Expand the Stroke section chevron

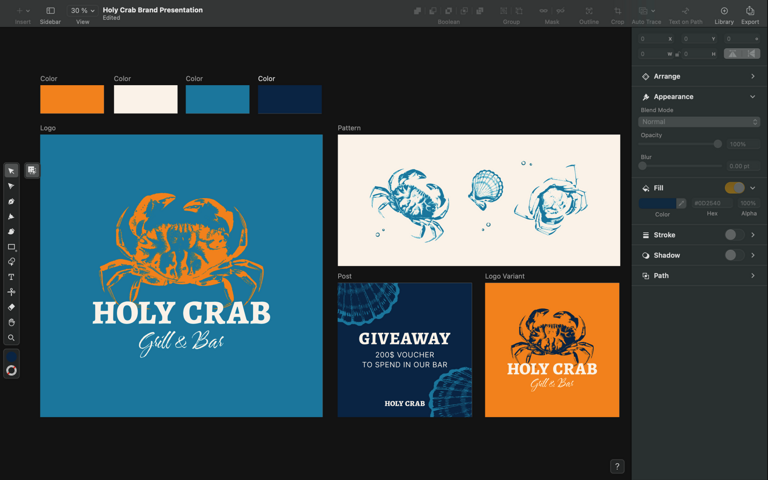click(753, 235)
